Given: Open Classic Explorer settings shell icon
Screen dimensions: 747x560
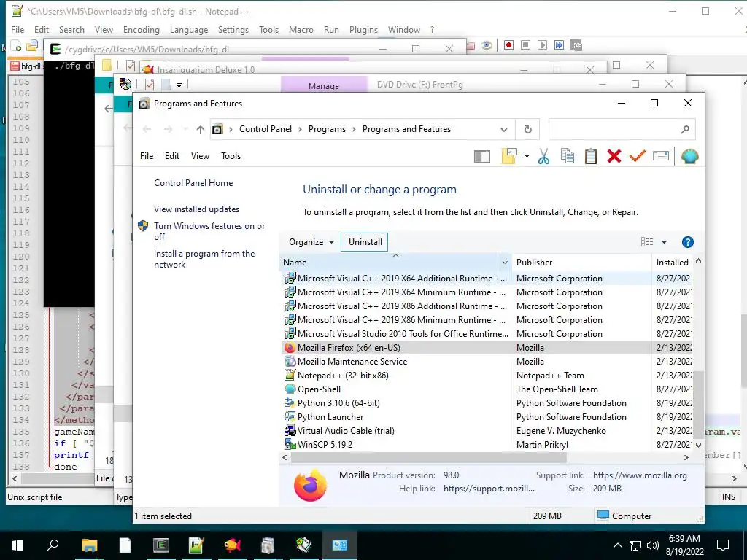Looking at the screenshot, I should 689,156.
